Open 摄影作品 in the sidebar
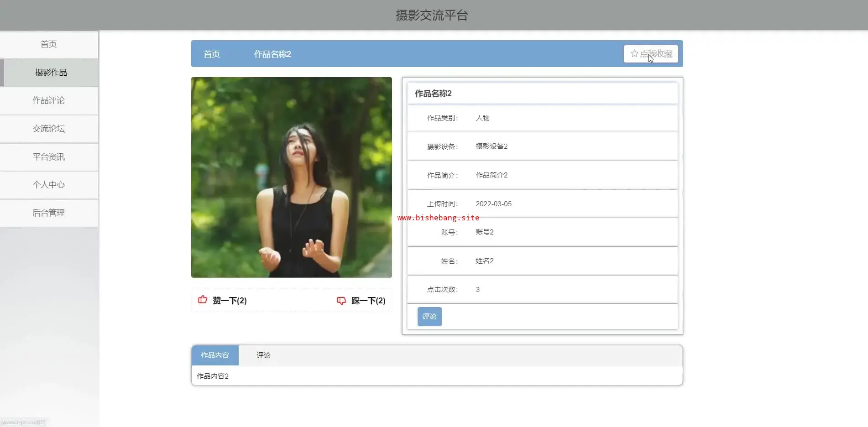Image resolution: width=868 pixels, height=427 pixels. coord(51,73)
